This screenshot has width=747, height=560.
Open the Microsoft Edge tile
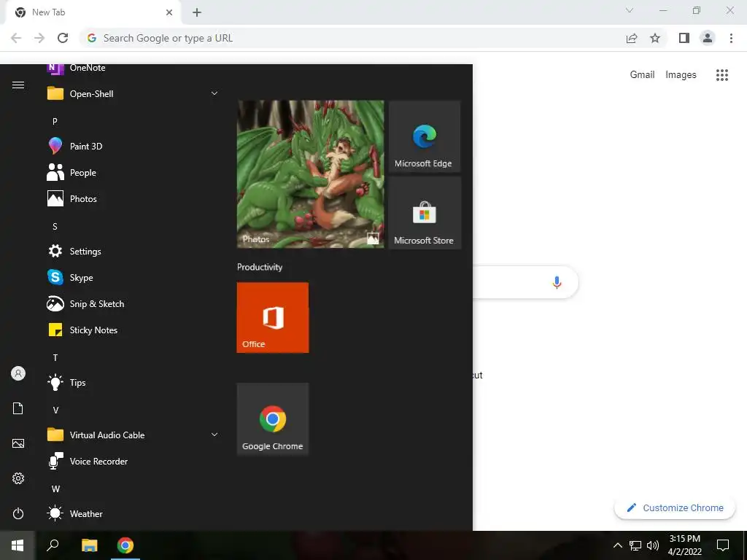click(x=425, y=136)
